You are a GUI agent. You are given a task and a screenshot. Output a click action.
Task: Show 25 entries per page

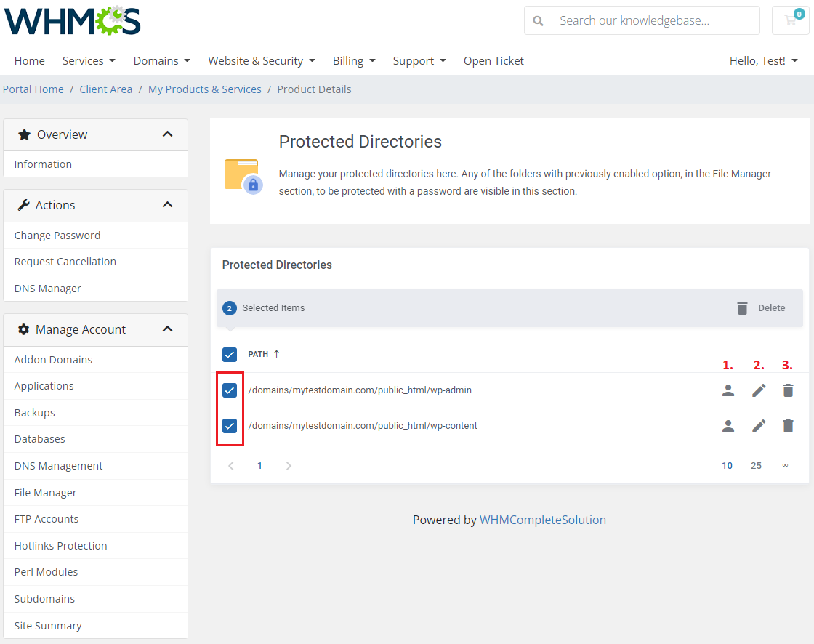756,465
